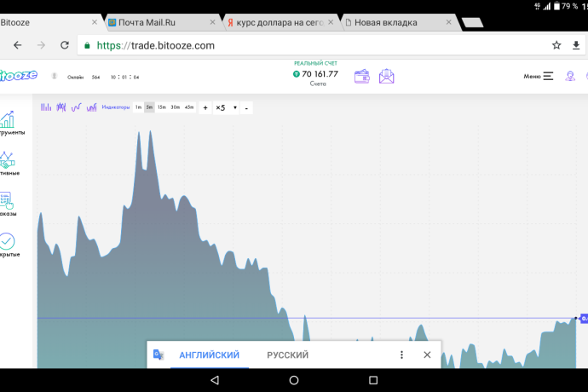Close the translate bar
Screen dimensions: 588x392
pyautogui.click(x=427, y=355)
